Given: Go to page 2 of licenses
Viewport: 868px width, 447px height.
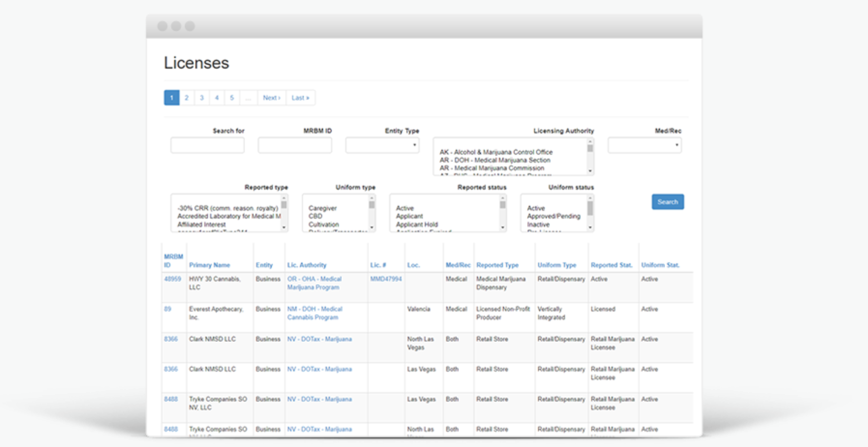Looking at the screenshot, I should 186,97.
